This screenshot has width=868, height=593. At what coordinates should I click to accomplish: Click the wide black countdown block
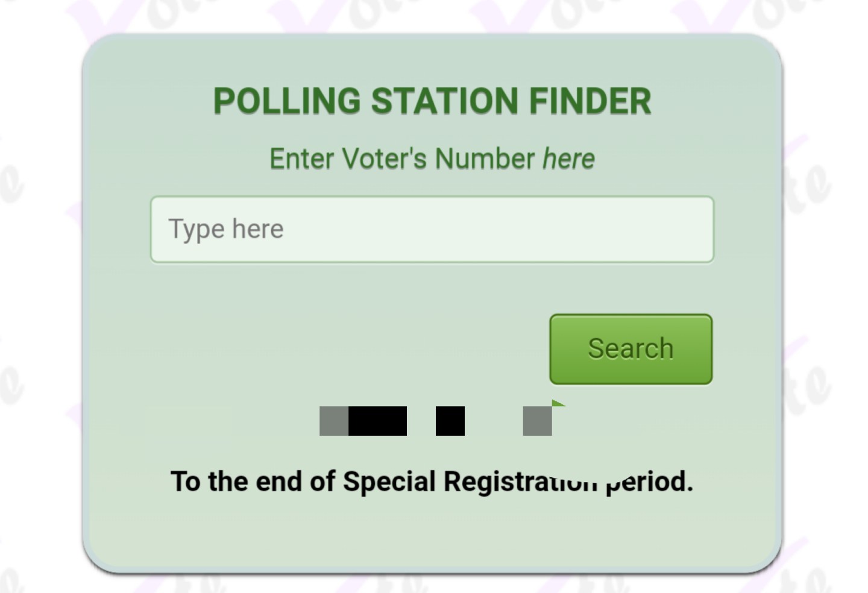377,421
